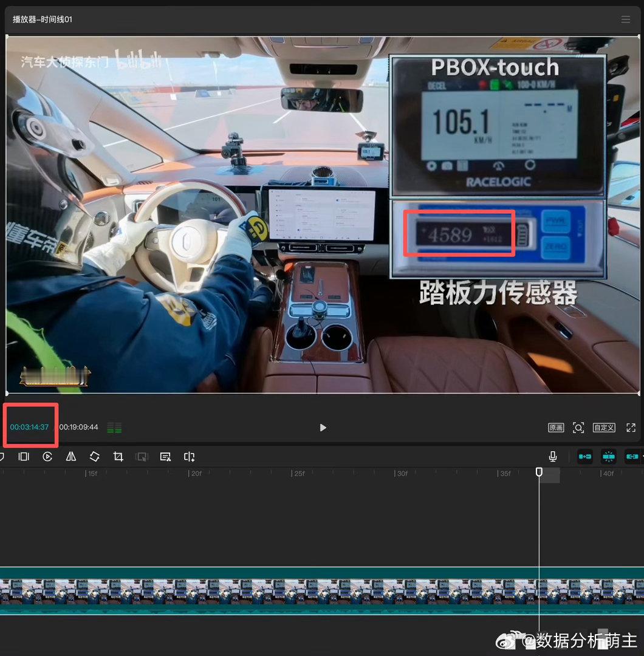This screenshot has height=656, width=644.
Task: Select the crop tool icon
Action: [118, 456]
